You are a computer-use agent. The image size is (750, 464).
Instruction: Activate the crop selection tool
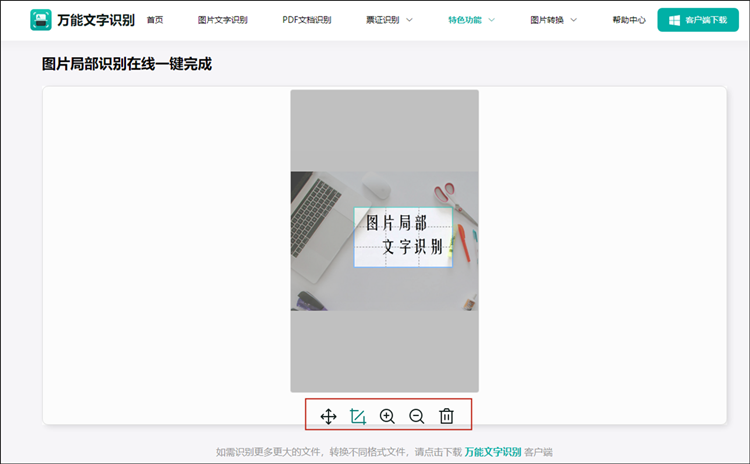pyautogui.click(x=358, y=416)
